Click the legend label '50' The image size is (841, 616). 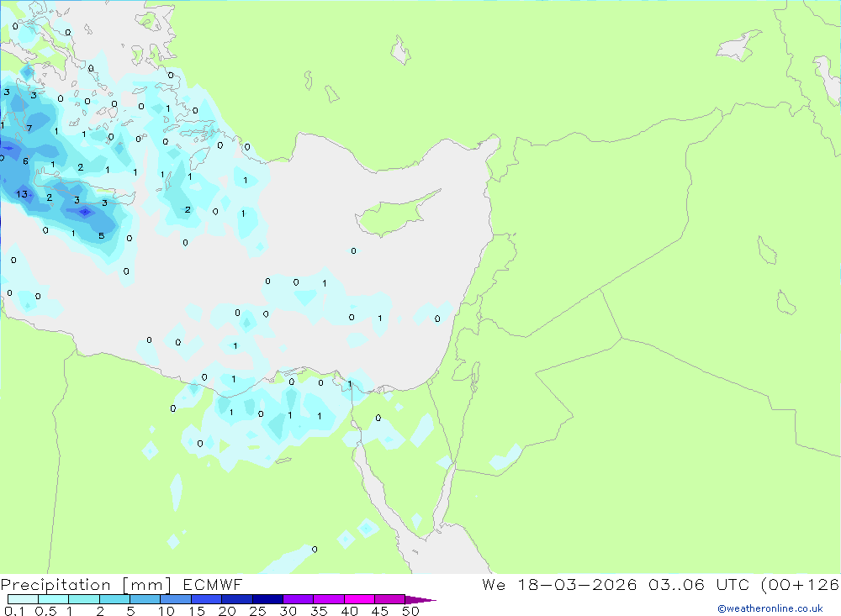tap(411, 611)
